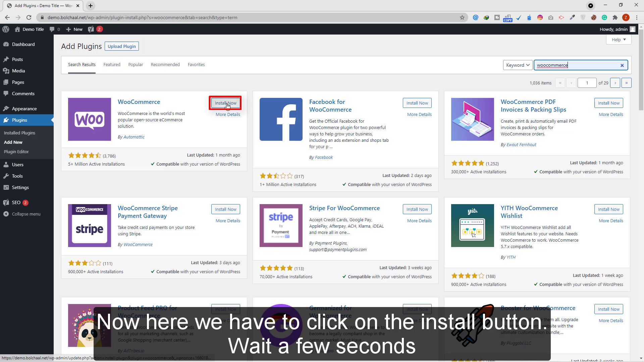Click the current page number field
644x362 pixels.
[x=587, y=83]
